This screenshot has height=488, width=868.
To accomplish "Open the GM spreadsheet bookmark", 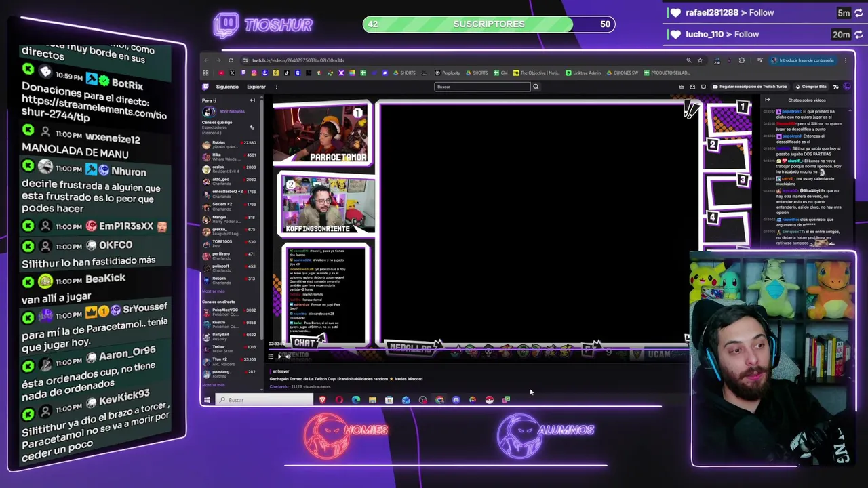I will click(x=500, y=73).
